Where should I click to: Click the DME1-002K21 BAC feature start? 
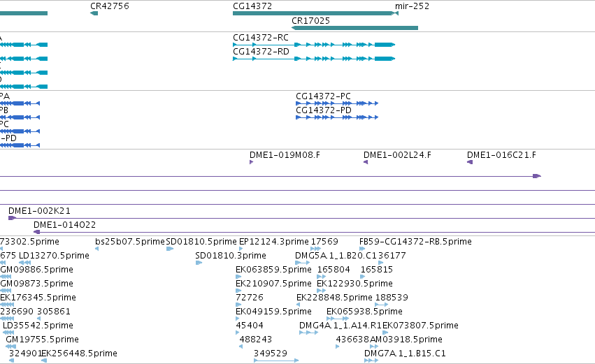12,218
